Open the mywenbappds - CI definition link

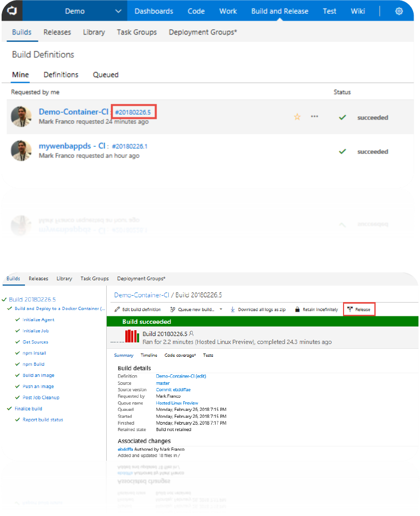72,146
